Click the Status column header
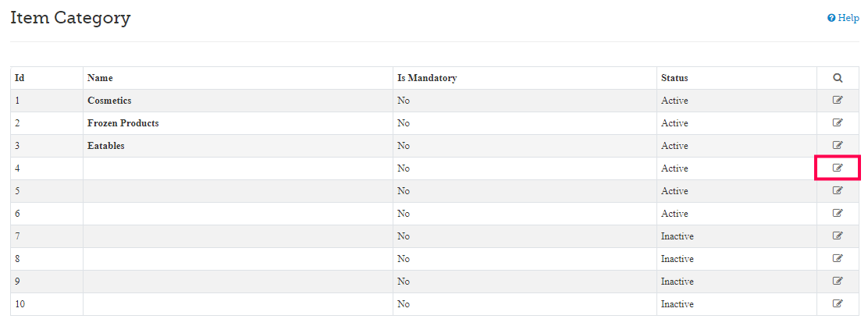The image size is (868, 326). 674,78
